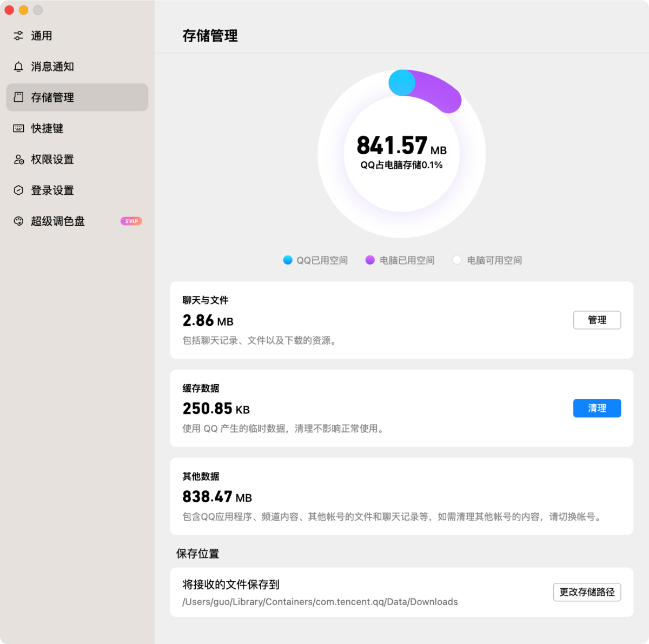649x644 pixels.
Task: Click the 电脑可用空间 legend label
Action: pos(494,260)
